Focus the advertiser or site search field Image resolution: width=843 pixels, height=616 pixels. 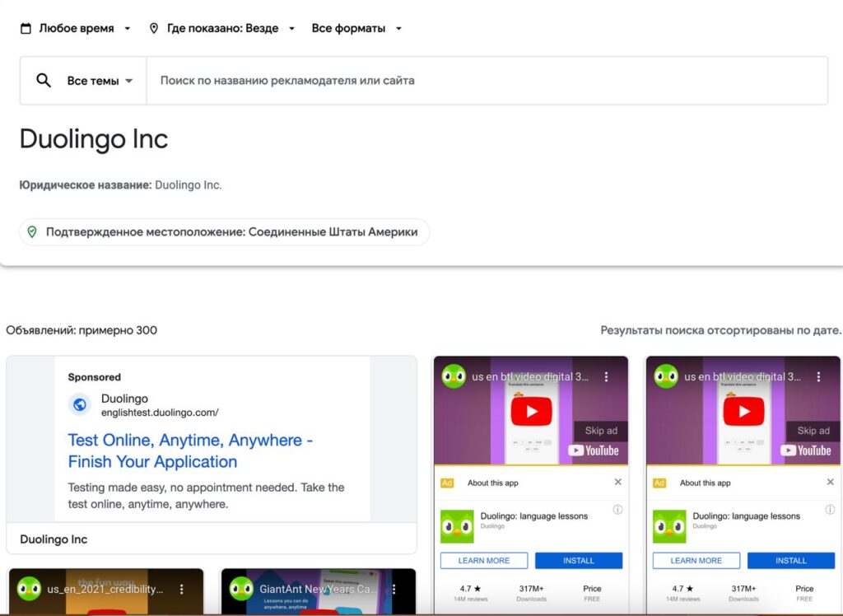[x=487, y=81]
